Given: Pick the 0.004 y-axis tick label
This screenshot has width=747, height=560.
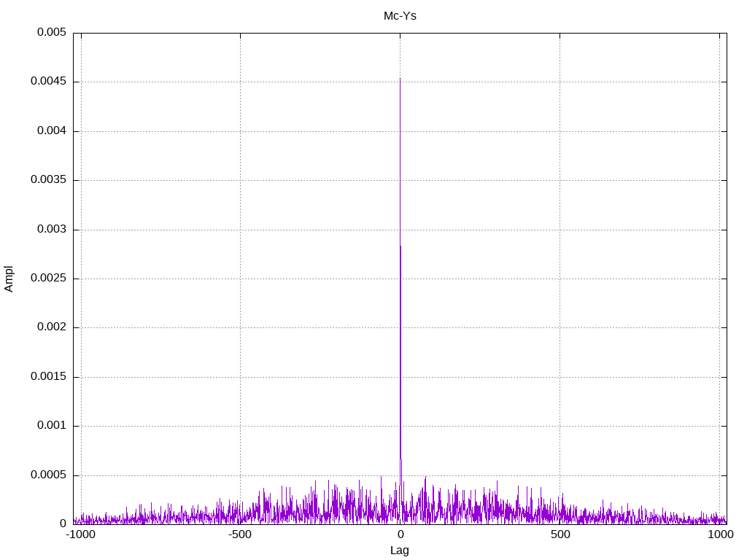Looking at the screenshot, I should (51, 131).
